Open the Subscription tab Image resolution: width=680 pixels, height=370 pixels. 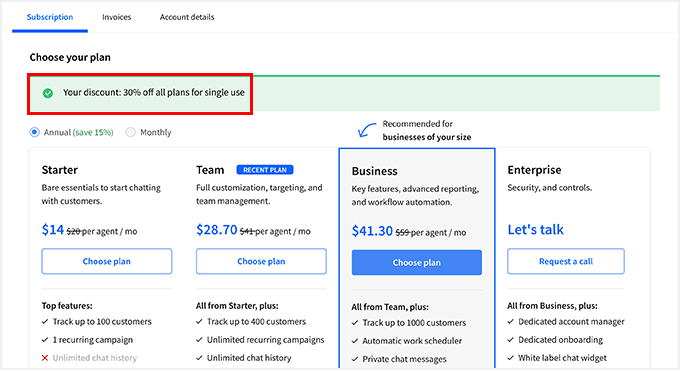coord(50,17)
